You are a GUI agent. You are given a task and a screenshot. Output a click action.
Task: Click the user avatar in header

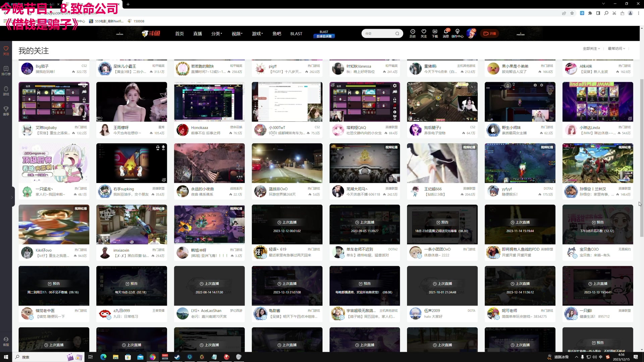point(471,34)
